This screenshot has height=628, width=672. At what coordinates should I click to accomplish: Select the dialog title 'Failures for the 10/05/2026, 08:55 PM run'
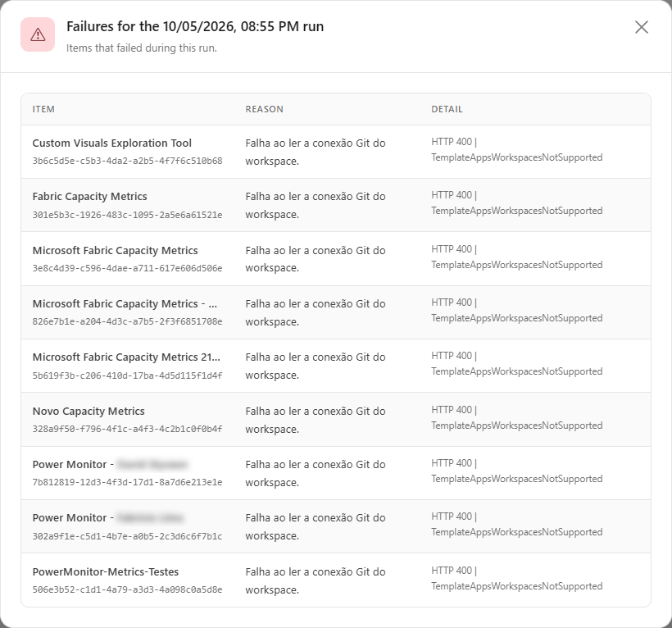(195, 26)
